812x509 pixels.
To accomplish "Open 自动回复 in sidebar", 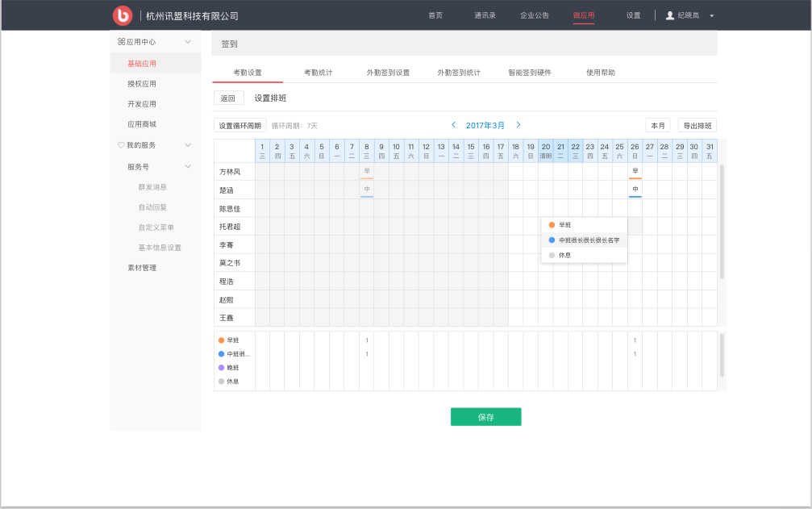I will click(152, 207).
